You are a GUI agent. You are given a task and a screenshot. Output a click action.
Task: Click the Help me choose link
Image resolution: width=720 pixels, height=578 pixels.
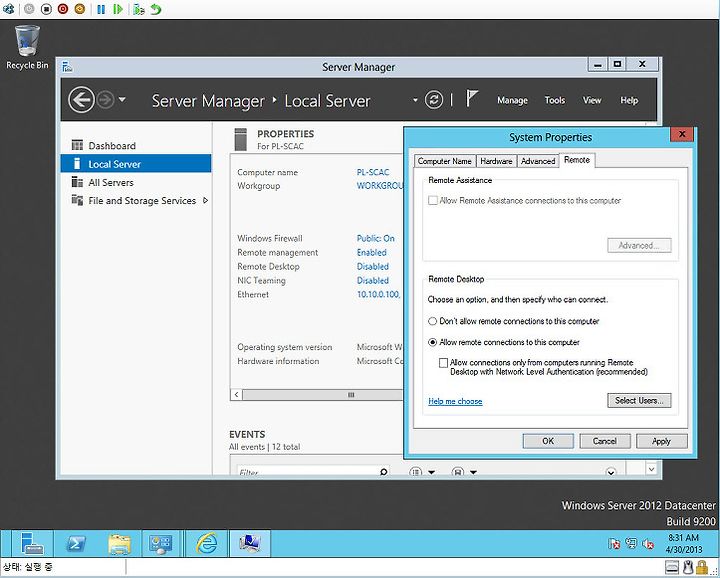455,401
